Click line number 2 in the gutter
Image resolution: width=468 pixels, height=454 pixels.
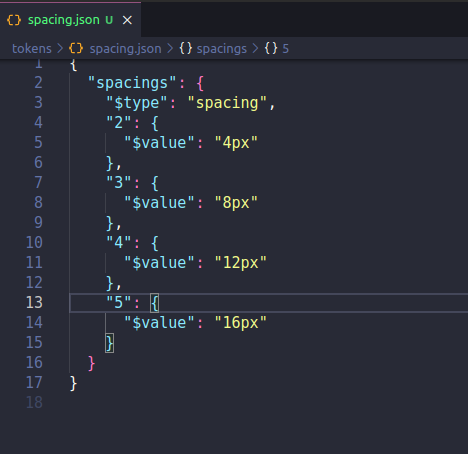click(38, 83)
